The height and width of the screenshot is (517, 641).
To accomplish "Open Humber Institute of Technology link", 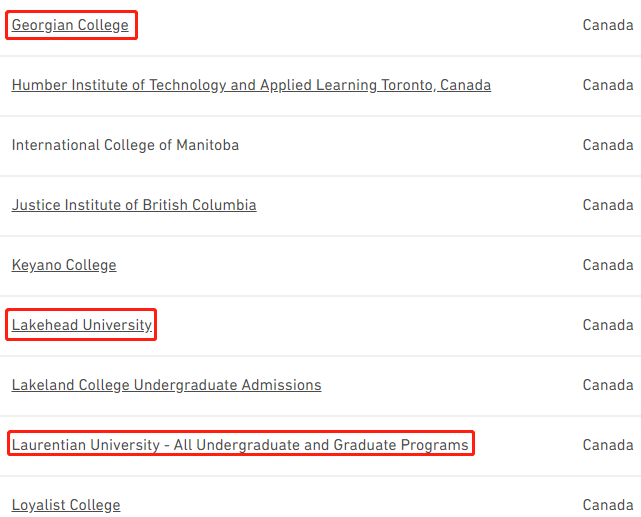I will 251,85.
